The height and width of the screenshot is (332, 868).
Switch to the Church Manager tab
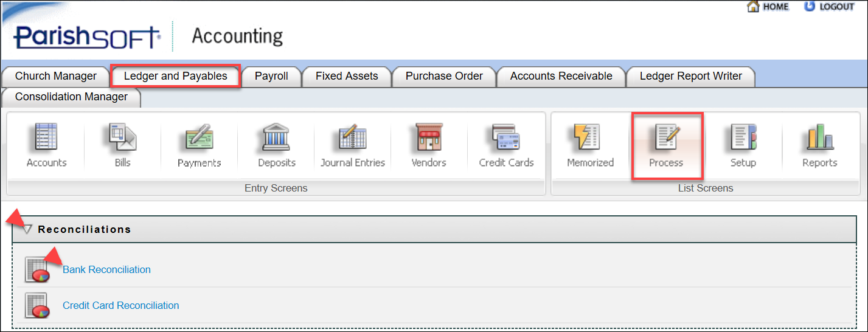coord(56,77)
